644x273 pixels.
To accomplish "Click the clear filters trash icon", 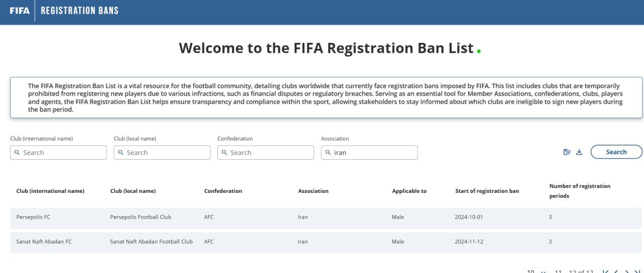I will 567,152.
